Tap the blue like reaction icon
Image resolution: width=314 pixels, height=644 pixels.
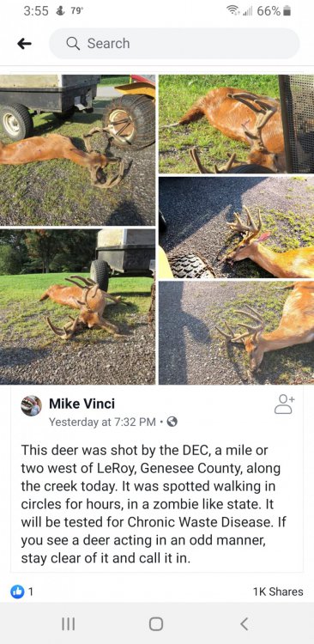click(x=17, y=592)
